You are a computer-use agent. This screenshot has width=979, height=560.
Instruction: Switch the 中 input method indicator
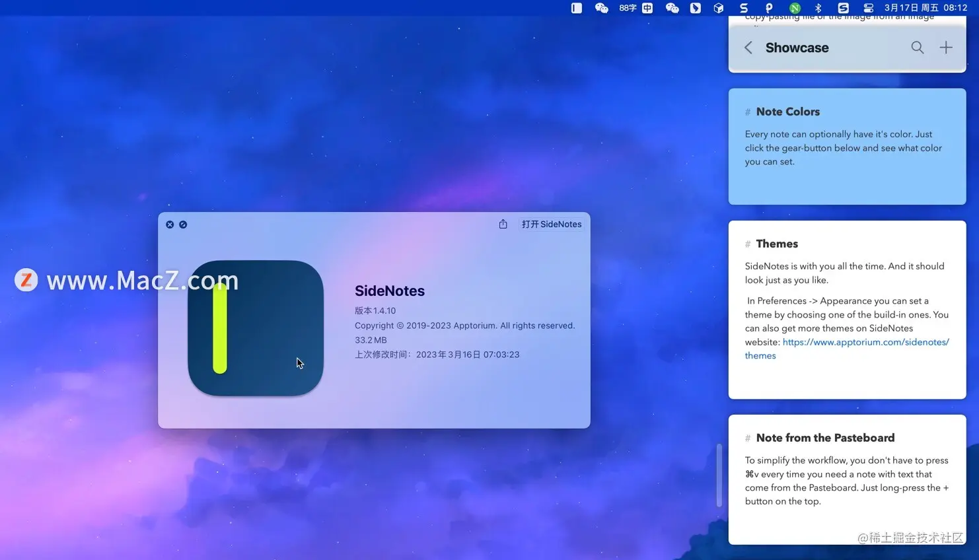pos(647,8)
